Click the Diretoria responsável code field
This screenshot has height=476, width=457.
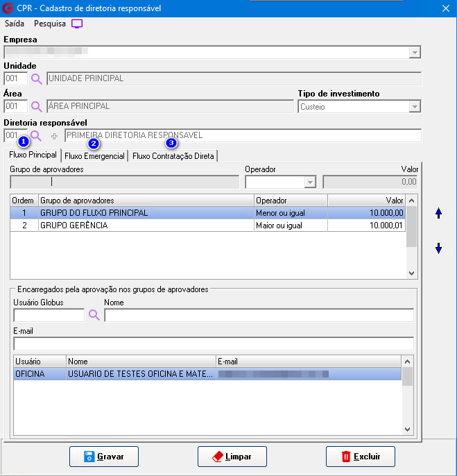16,135
